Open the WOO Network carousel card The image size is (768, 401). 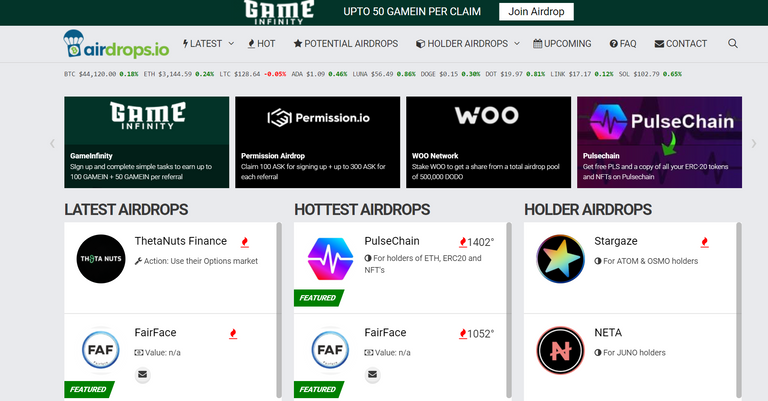(x=488, y=142)
